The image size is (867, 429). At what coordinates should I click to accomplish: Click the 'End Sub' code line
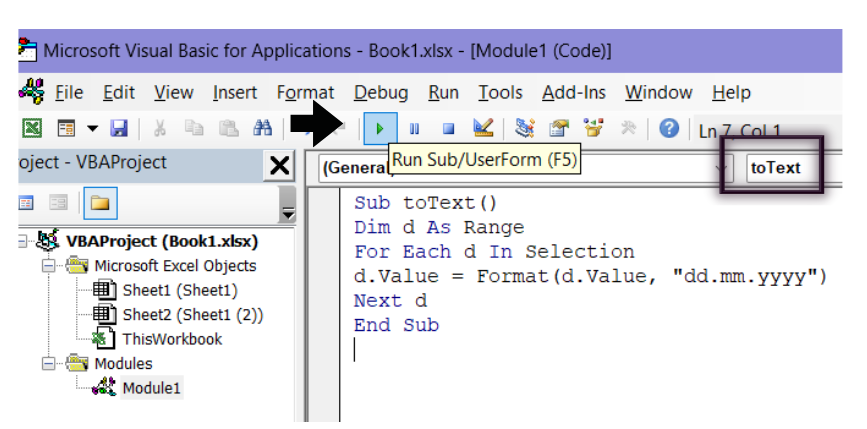coord(396,325)
